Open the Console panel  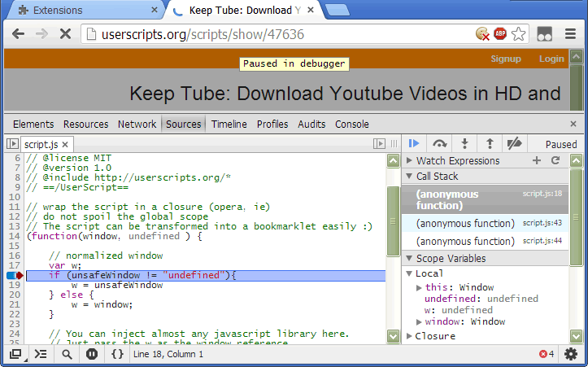pyautogui.click(x=352, y=124)
